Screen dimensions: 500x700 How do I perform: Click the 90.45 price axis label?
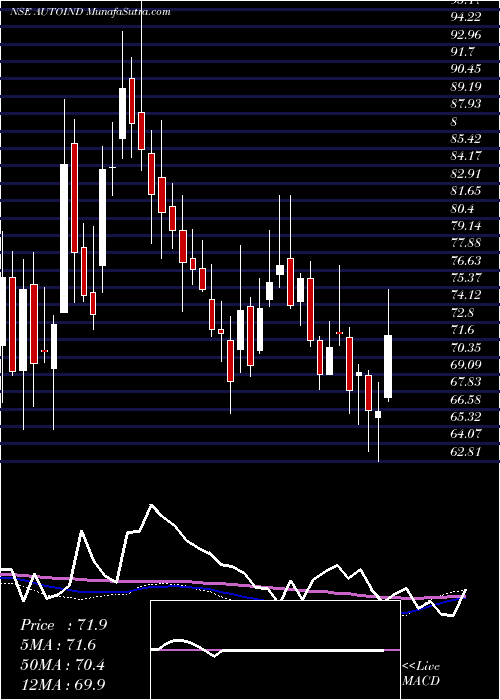click(466, 69)
